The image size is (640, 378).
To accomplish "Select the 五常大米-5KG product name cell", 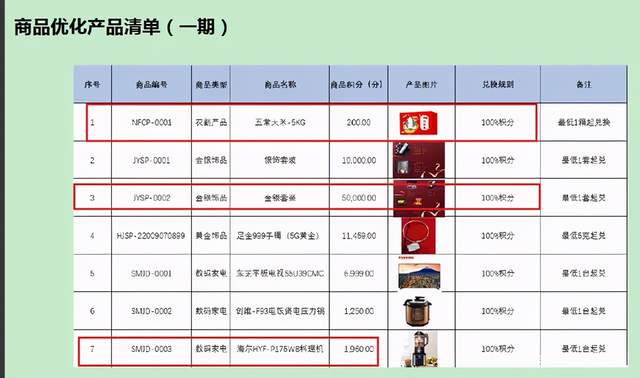I will 280,122.
